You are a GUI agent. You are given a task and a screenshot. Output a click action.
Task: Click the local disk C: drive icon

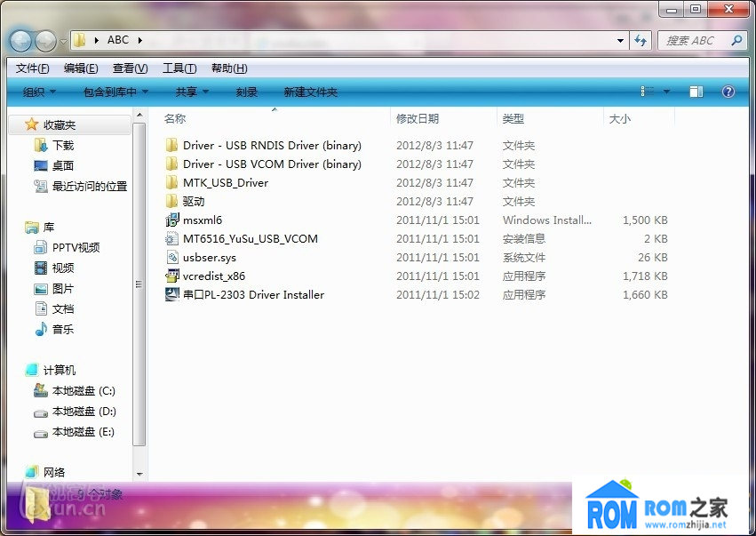pos(41,391)
